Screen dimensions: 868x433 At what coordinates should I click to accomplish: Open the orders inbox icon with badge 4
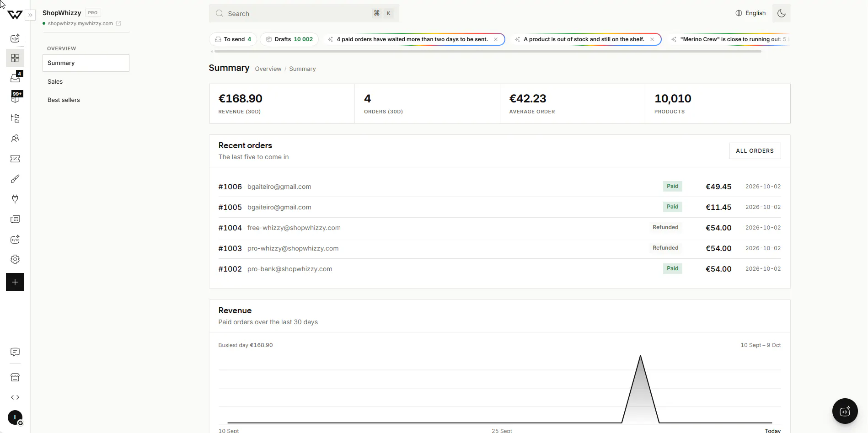tap(15, 78)
